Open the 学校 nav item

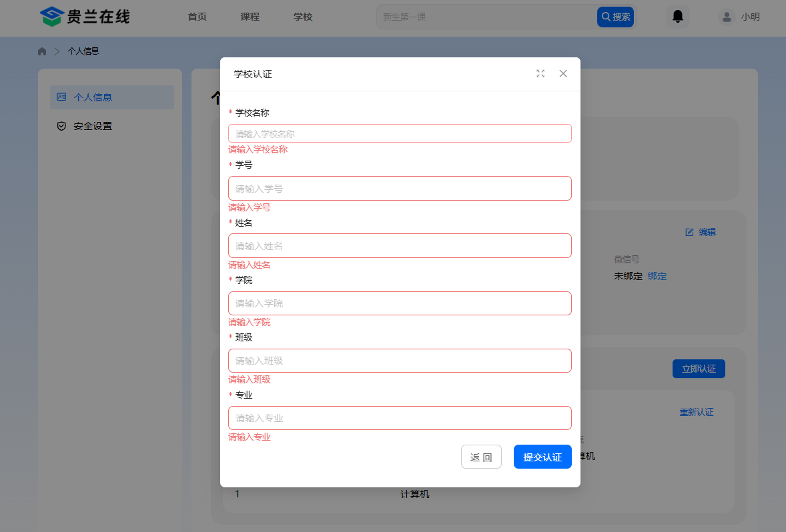(303, 17)
